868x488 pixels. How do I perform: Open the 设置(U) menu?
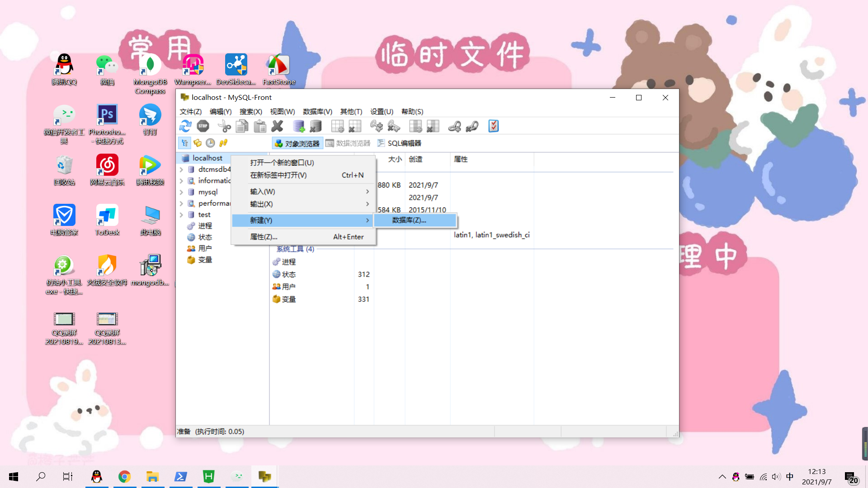(382, 112)
